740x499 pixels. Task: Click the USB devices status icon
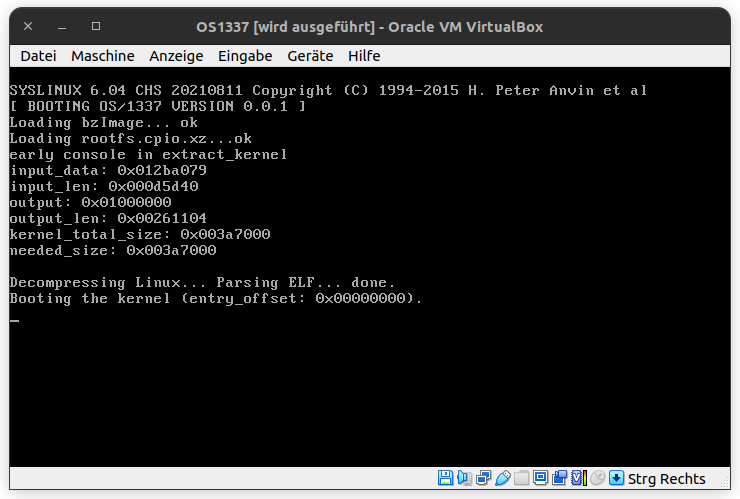click(x=503, y=478)
